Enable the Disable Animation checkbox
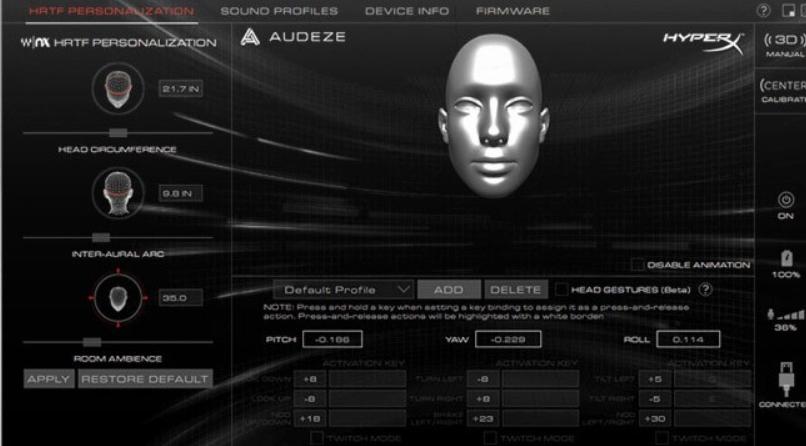Image resolution: width=806 pixels, height=446 pixels. click(637, 265)
